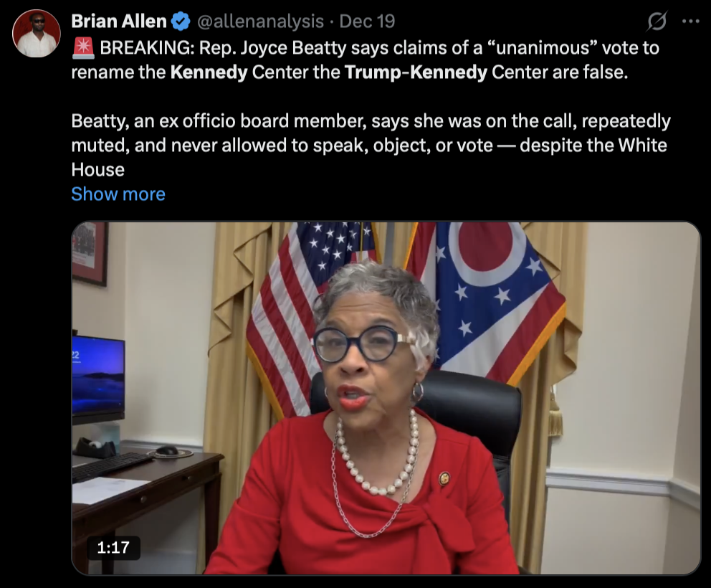The image size is (711, 588).
Task: Click the Brian Allen display name
Action: point(119,22)
